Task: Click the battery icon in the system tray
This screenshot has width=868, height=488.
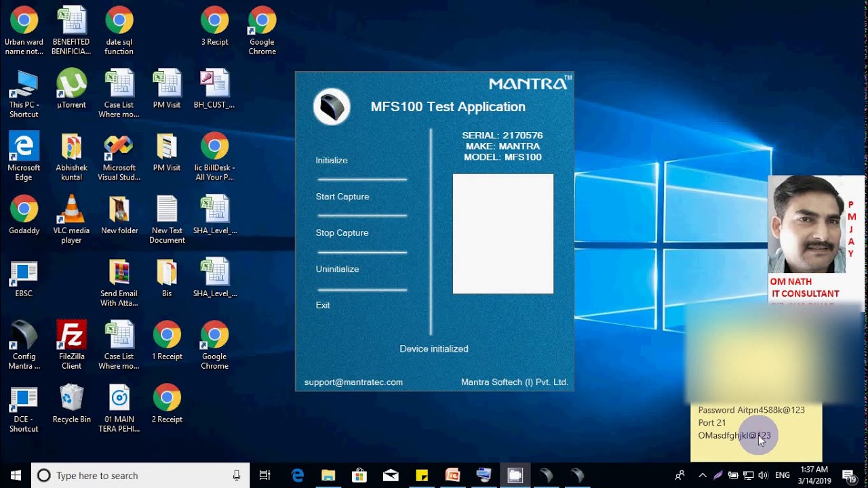Action: click(733, 475)
